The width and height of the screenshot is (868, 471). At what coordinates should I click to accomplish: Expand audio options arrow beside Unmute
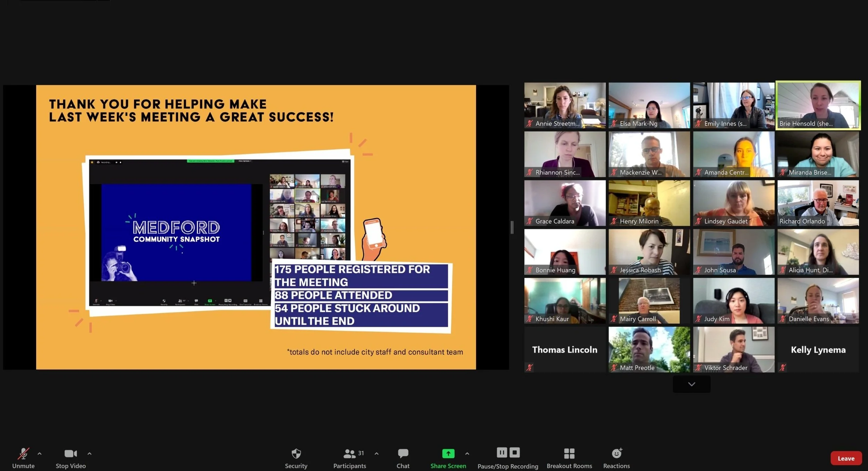tap(40, 454)
